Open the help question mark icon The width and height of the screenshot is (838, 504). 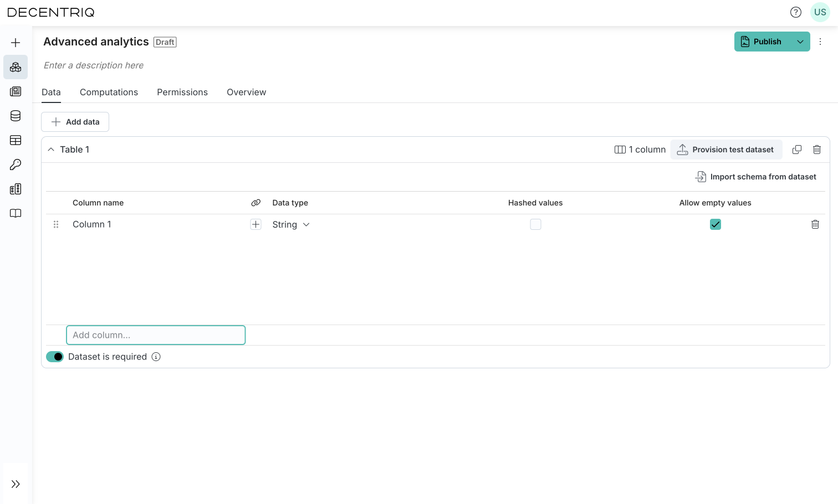pyautogui.click(x=796, y=12)
